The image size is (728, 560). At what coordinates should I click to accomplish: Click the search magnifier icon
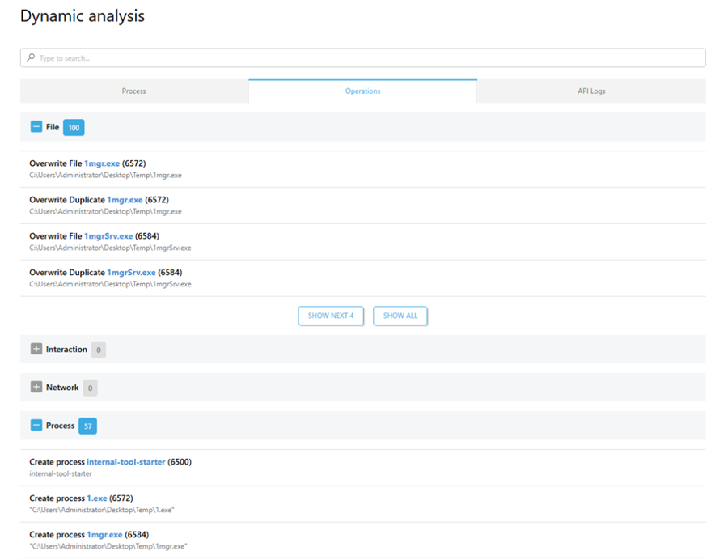click(31, 58)
